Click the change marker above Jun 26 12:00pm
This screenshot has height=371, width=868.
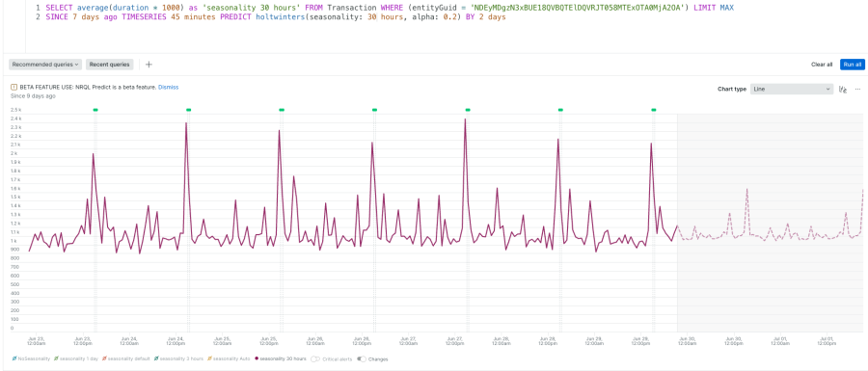coord(374,110)
